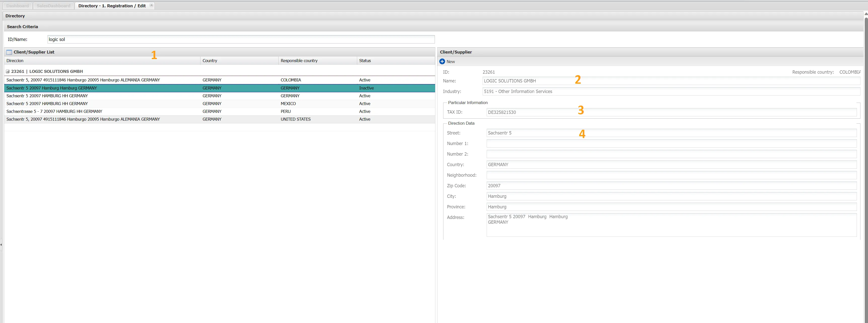The width and height of the screenshot is (868, 323).
Task: Click the empty Number 1 field
Action: click(x=672, y=144)
